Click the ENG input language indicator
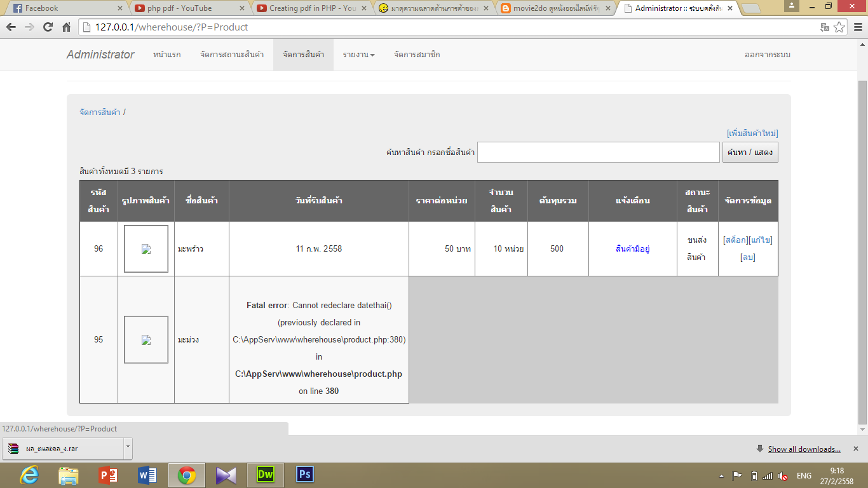This screenshot has height=488, width=868. (804, 476)
